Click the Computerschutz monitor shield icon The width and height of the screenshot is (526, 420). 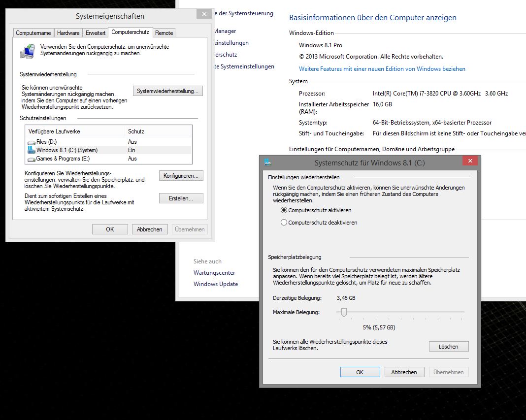pos(28,51)
